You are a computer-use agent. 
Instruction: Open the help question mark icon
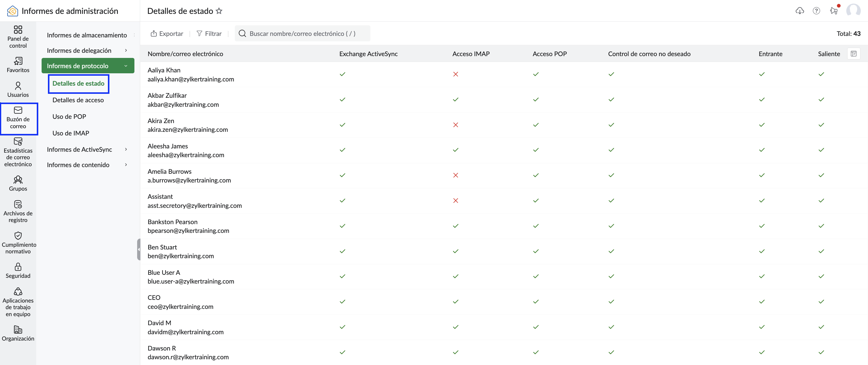pyautogui.click(x=816, y=11)
